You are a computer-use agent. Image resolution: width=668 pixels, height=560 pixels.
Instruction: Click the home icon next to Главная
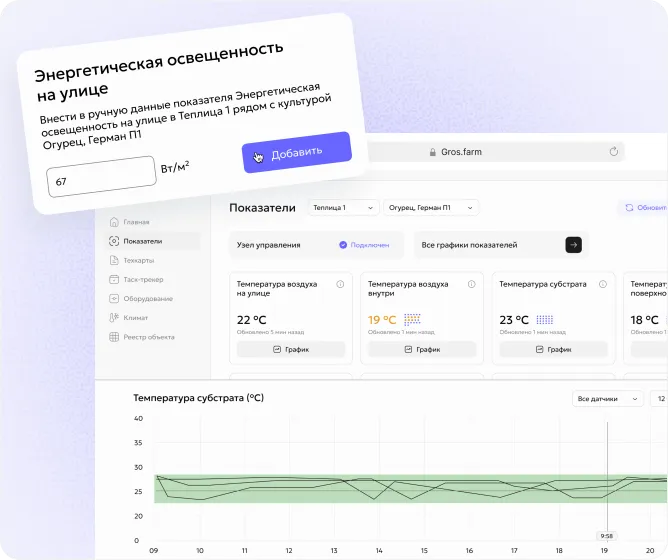114,222
